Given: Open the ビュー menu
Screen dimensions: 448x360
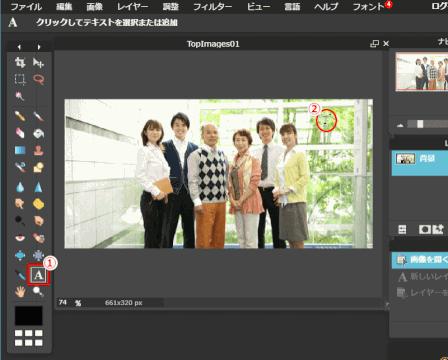Looking at the screenshot, I should tap(258, 7).
